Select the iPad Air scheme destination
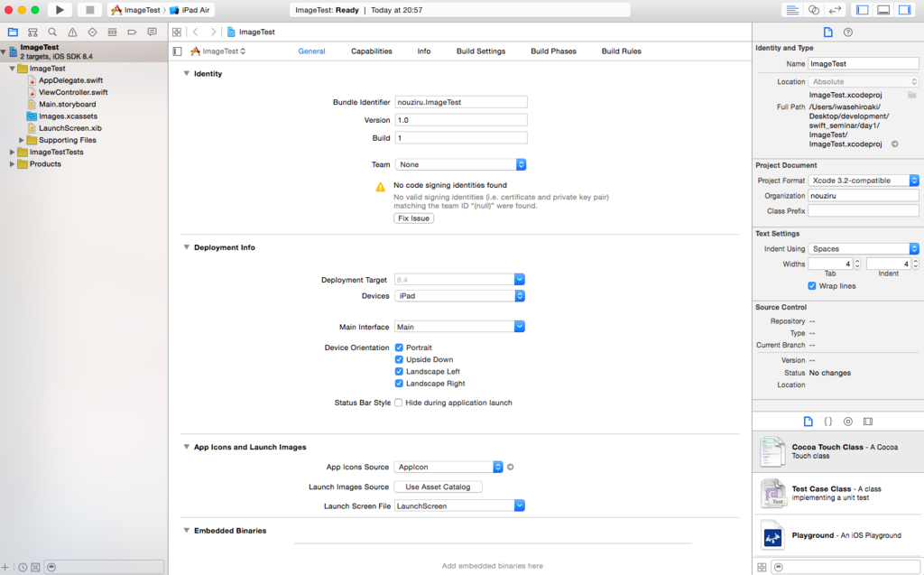 [x=190, y=10]
